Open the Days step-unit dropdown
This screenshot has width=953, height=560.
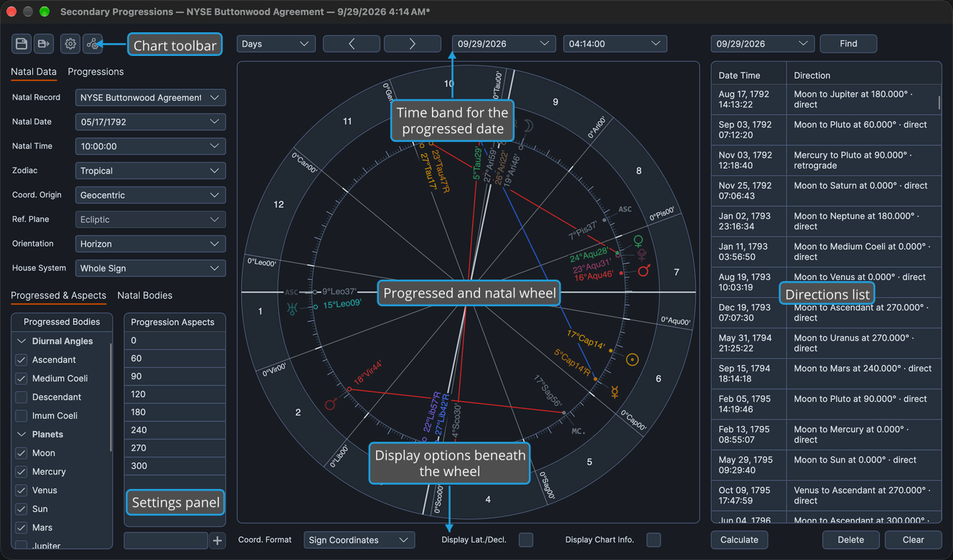coord(276,44)
